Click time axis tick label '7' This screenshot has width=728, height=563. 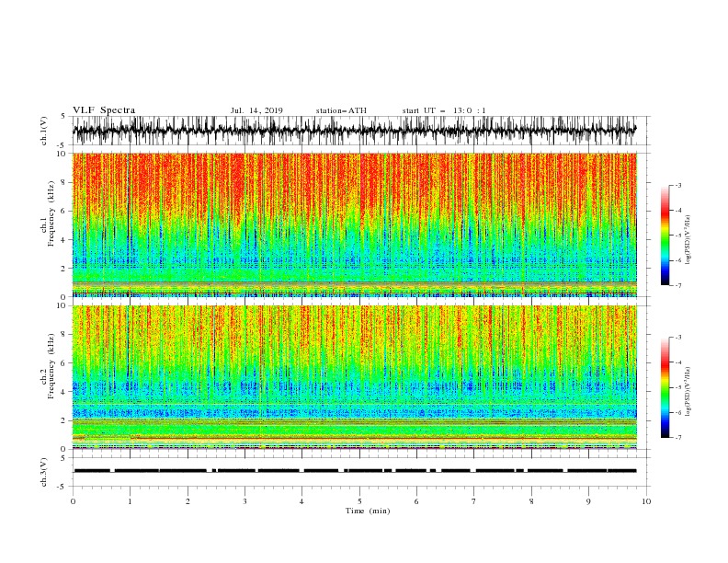(x=473, y=501)
